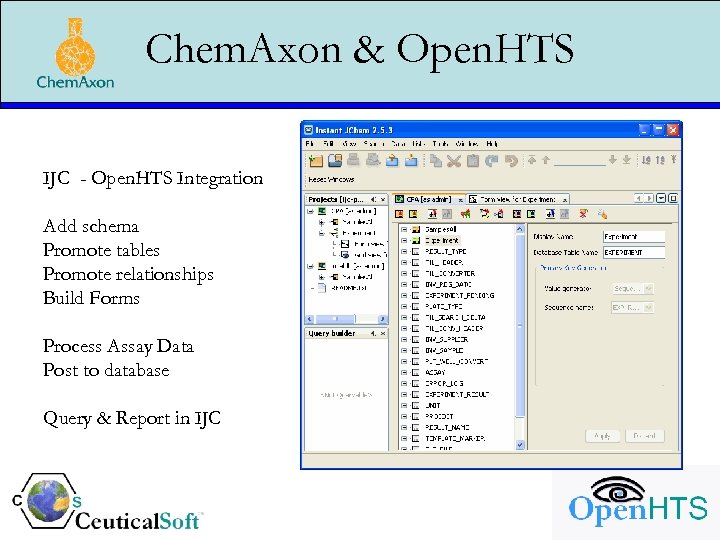This screenshot has width=720, height=540.
Task: Select the CPA [es admin] tab
Action: pos(429,199)
